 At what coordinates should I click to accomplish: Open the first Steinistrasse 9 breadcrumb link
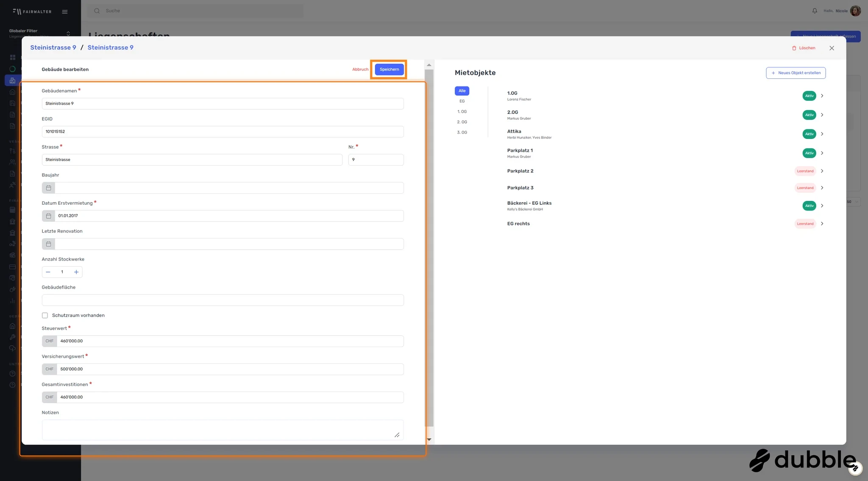pyautogui.click(x=53, y=47)
